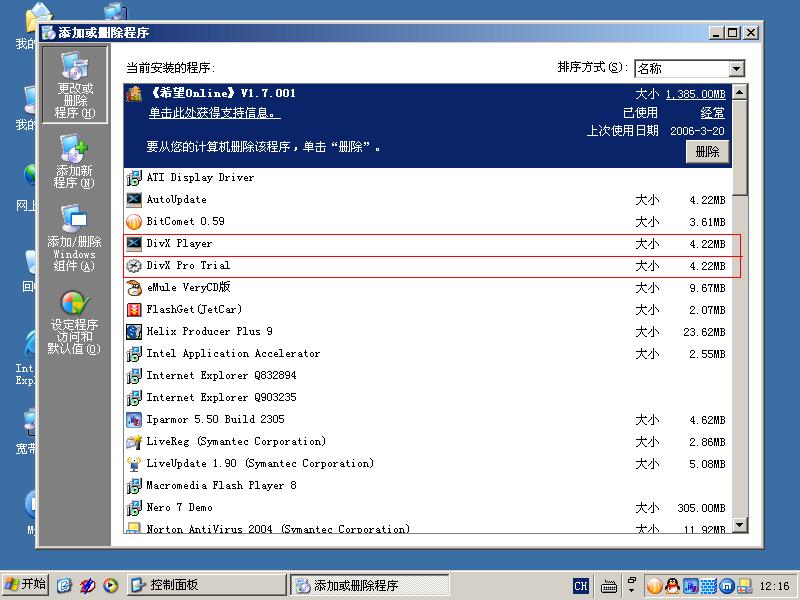Select the Nero 7 Demo entry
This screenshot has width=800, height=600.
(x=428, y=507)
